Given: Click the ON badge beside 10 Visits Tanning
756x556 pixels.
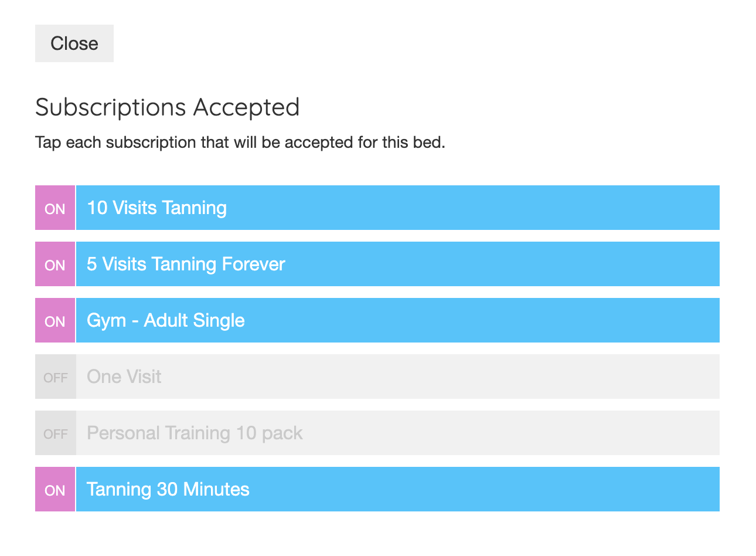Looking at the screenshot, I should click(x=55, y=208).
